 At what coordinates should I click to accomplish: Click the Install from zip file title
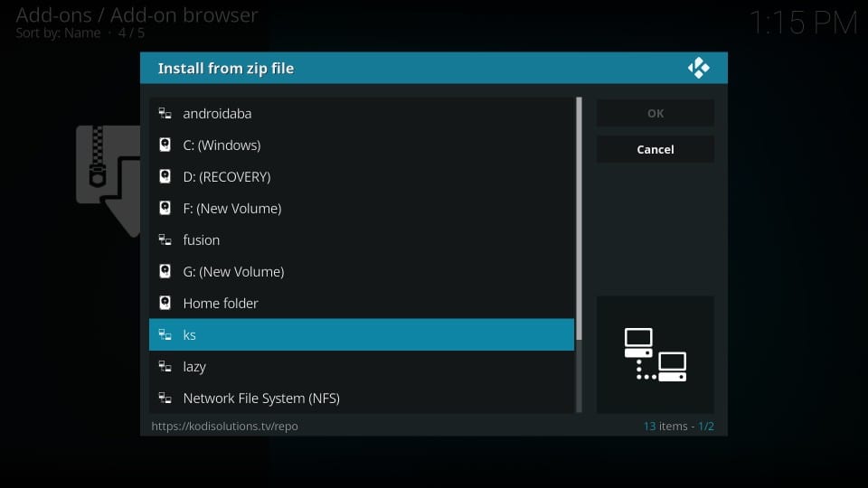coord(226,68)
